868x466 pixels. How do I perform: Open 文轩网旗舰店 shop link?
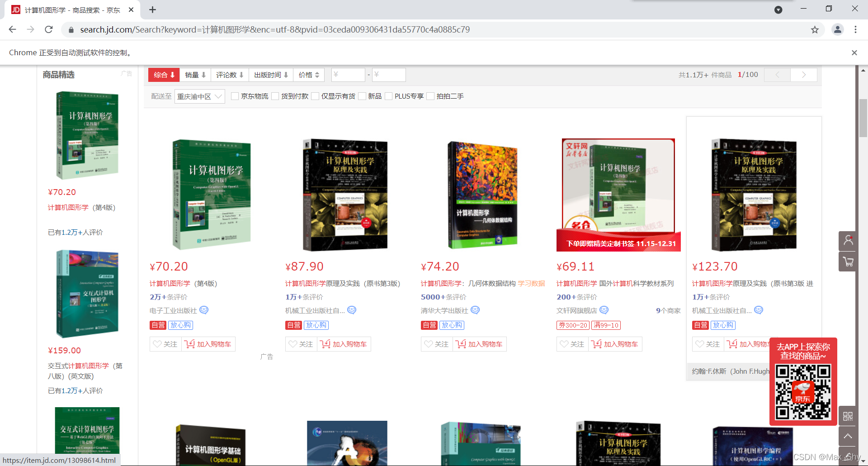[x=577, y=310]
